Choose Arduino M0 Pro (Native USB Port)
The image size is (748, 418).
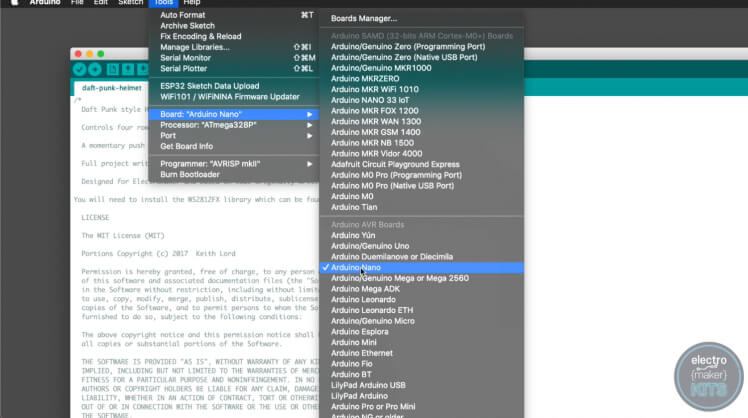click(x=422, y=186)
